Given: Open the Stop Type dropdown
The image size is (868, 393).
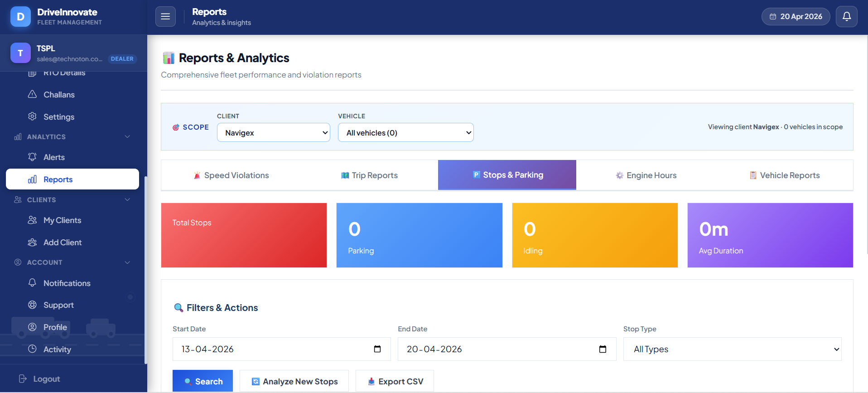Looking at the screenshot, I should (733, 349).
